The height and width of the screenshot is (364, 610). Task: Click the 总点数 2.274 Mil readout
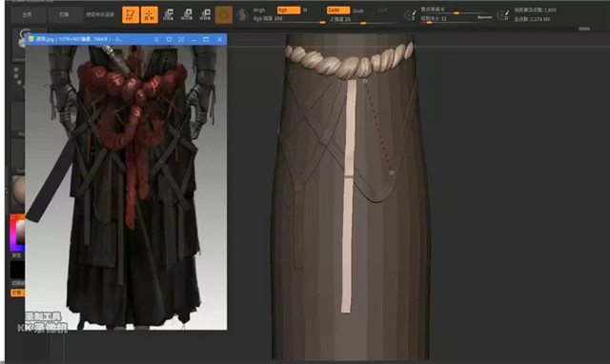pos(532,19)
